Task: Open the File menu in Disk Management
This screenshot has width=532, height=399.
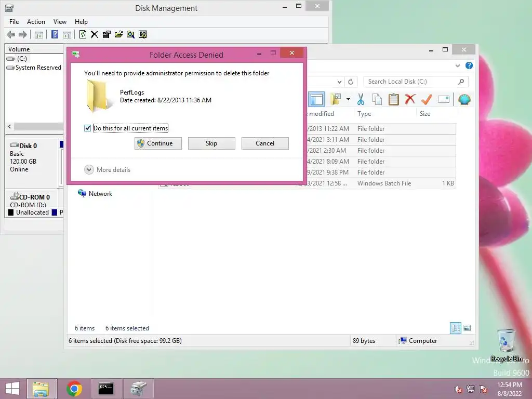Action: (x=14, y=22)
